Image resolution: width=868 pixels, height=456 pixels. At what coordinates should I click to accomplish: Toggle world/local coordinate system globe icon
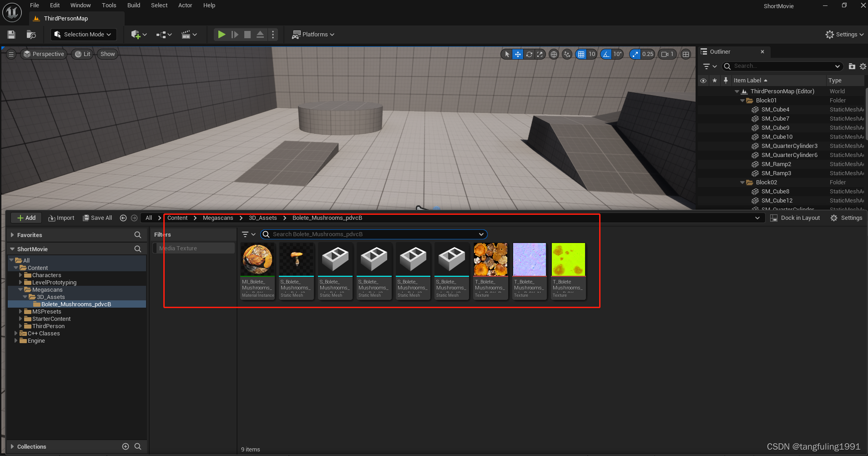click(554, 54)
